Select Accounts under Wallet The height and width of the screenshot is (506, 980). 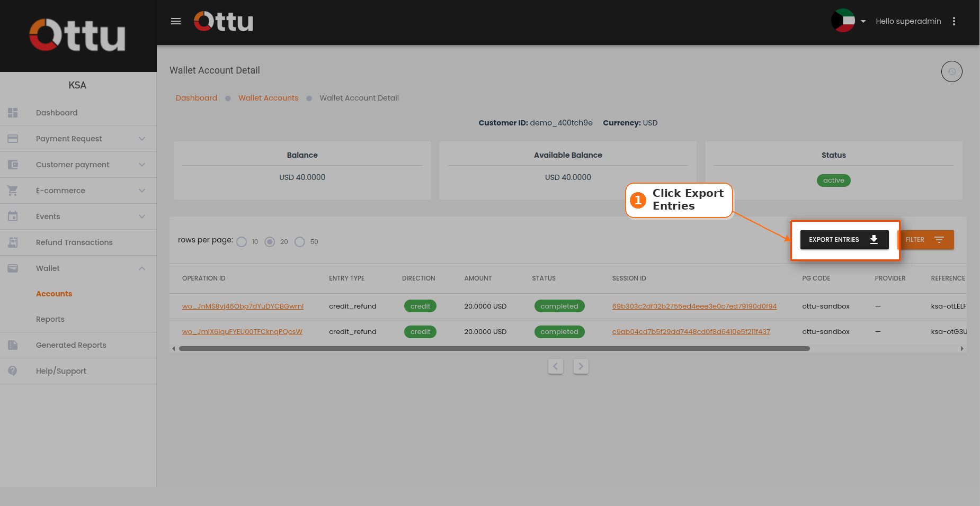(x=54, y=294)
